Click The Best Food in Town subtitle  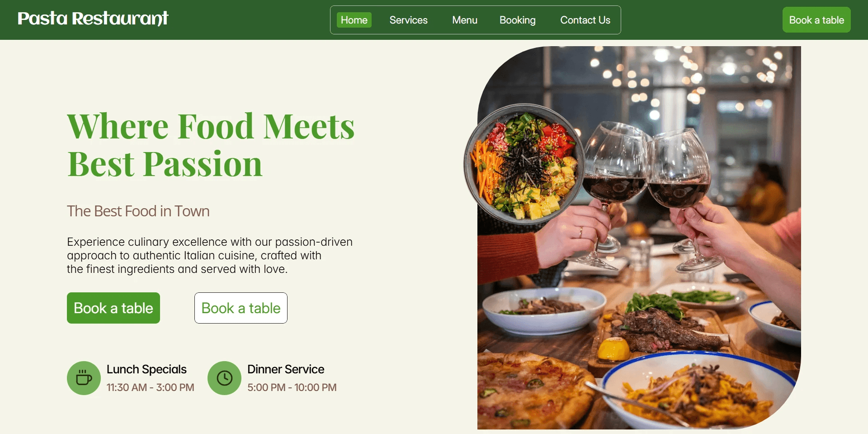coord(138,211)
